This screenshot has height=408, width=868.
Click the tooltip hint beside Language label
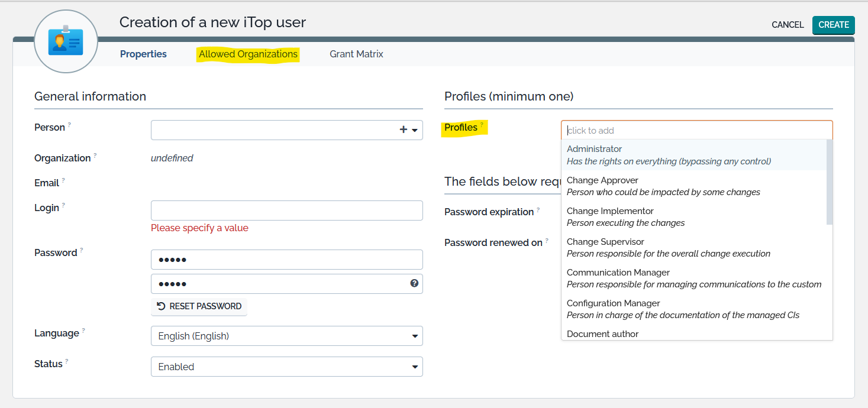83,331
